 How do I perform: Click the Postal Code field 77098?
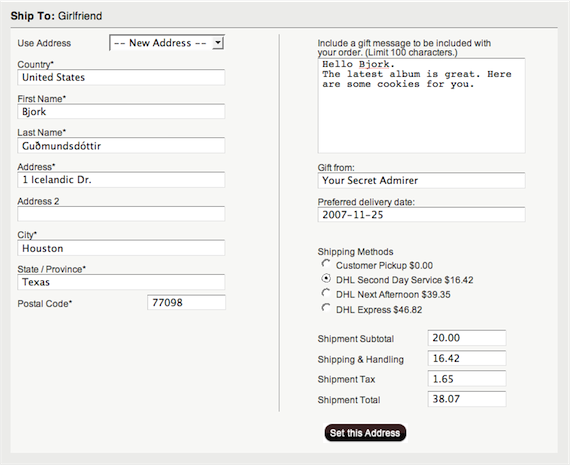click(x=186, y=302)
